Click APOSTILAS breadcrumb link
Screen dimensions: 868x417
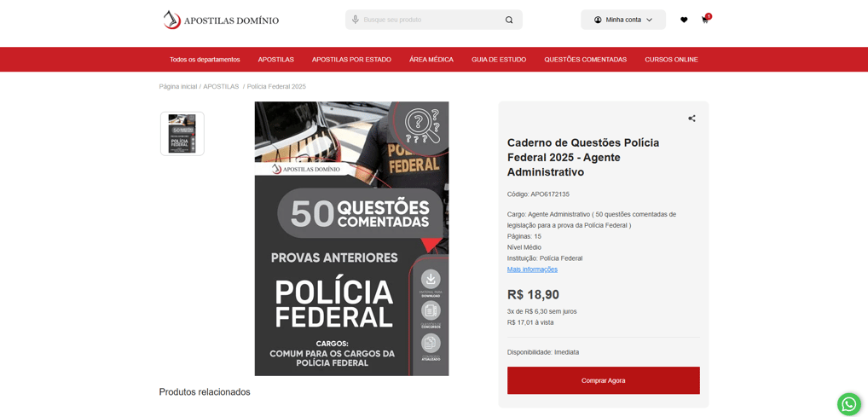pyautogui.click(x=221, y=87)
